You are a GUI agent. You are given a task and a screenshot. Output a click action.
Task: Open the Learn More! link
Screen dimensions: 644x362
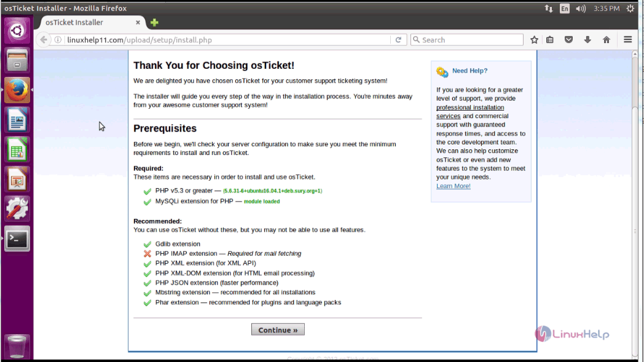(454, 186)
